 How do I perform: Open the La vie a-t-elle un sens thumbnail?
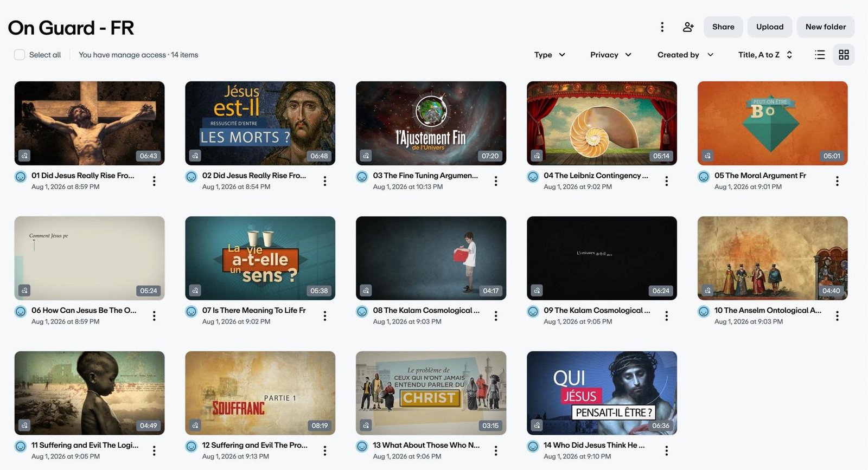pos(260,258)
